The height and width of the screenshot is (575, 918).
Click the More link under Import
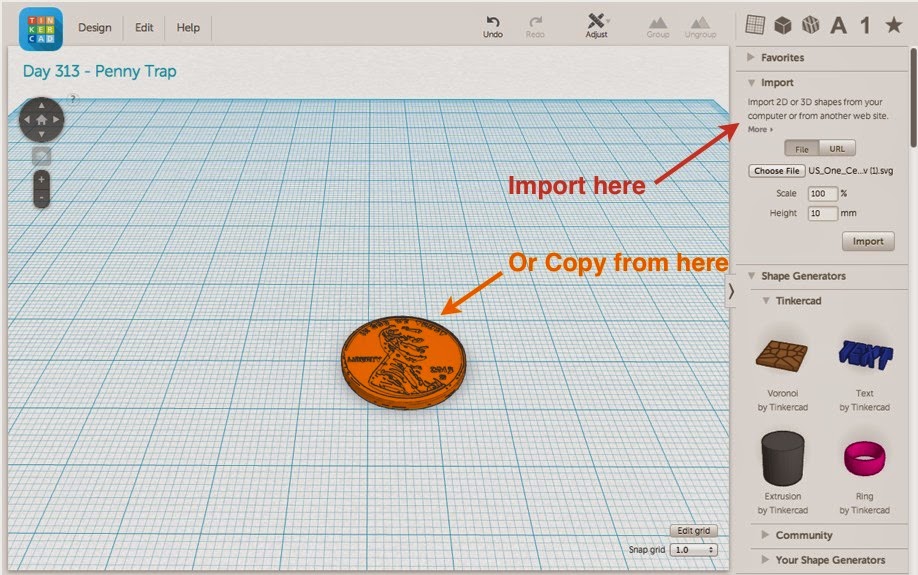[x=760, y=129]
